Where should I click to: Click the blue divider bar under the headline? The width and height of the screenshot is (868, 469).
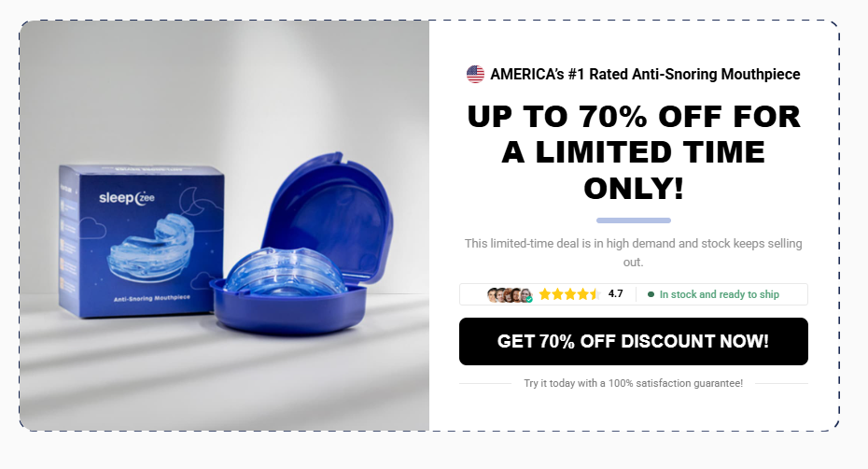(x=634, y=220)
